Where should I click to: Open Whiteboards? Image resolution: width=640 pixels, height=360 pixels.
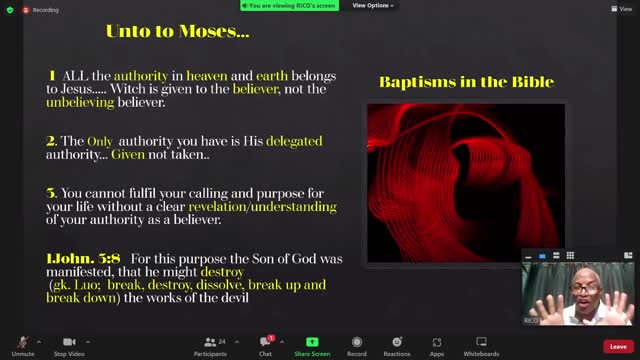[x=481, y=346]
